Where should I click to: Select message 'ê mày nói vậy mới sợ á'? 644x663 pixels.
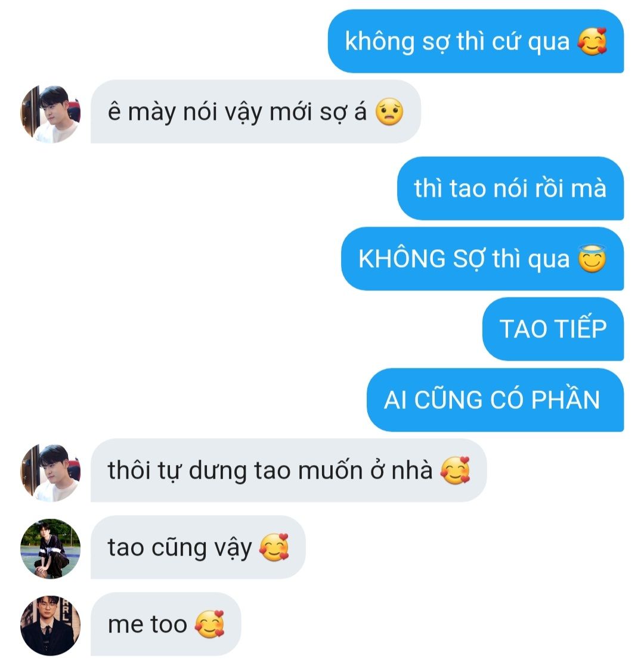pos(256,111)
